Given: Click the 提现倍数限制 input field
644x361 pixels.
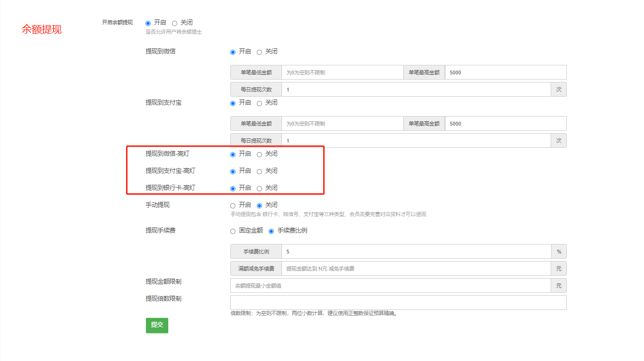Looking at the screenshot, I should pyautogui.click(x=398, y=303).
